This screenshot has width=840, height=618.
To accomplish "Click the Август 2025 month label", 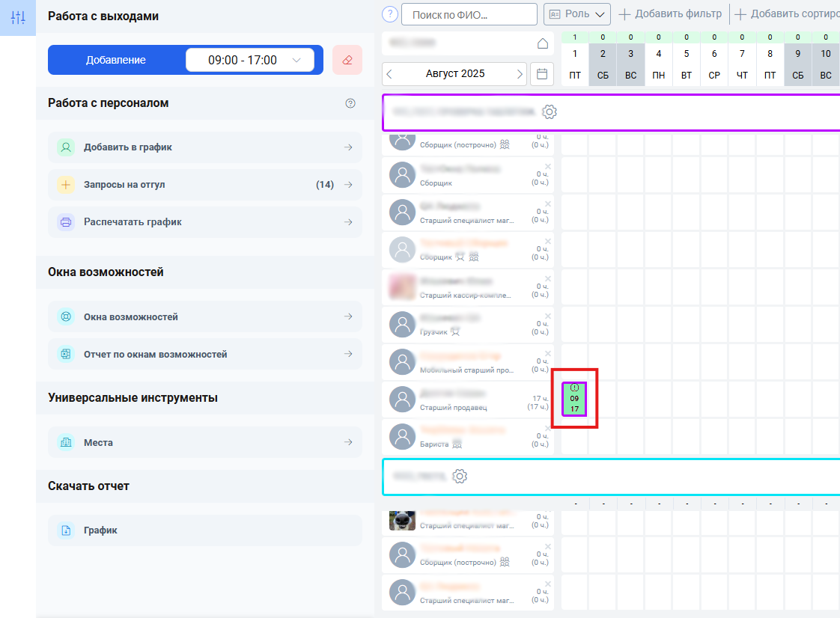I will (455, 73).
